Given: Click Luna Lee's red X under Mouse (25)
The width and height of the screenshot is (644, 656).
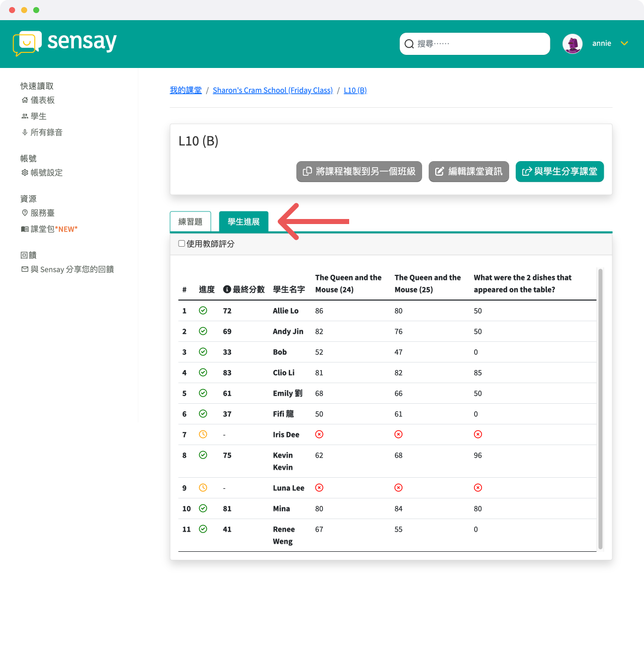Looking at the screenshot, I should coord(398,488).
